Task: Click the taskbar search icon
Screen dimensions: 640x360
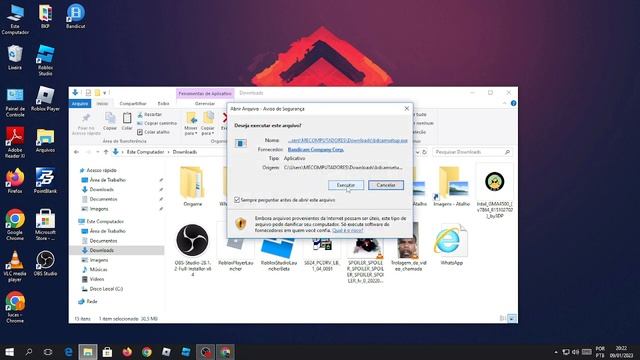Action: point(29,352)
